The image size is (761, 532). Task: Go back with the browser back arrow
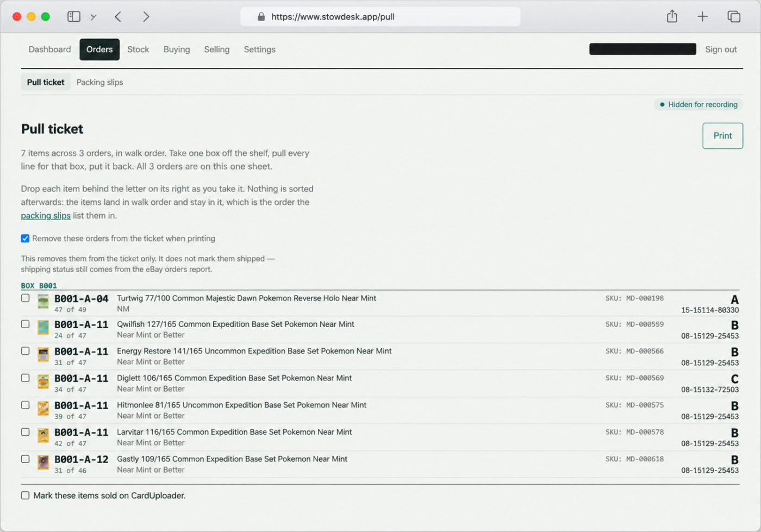tap(118, 17)
